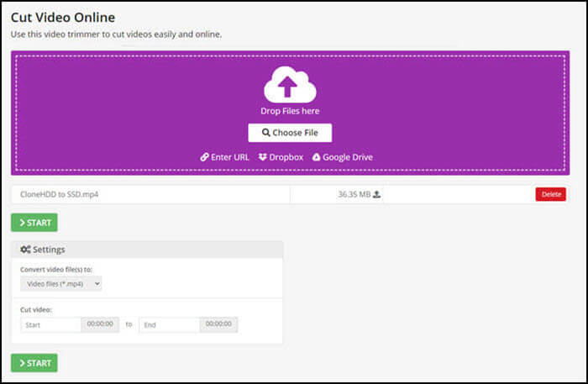Click the CloneHDD to SSD.mp4 file name
The height and width of the screenshot is (384, 588).
coord(55,194)
